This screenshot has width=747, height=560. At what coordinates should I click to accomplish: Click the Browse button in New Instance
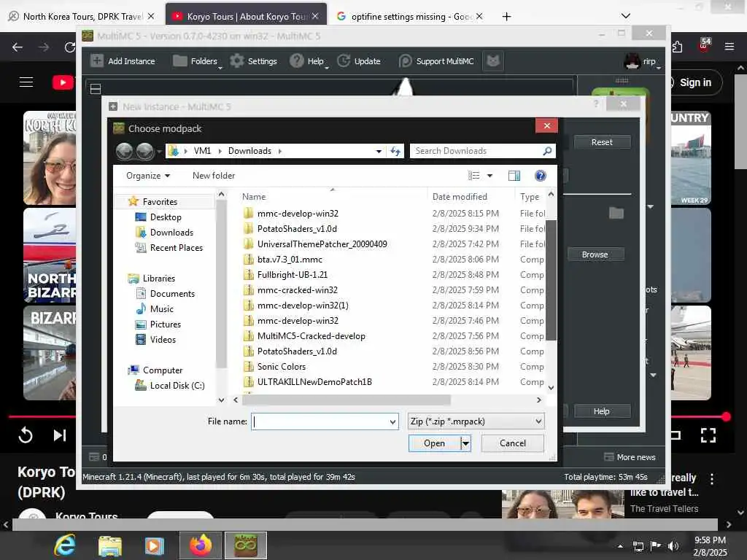(595, 254)
